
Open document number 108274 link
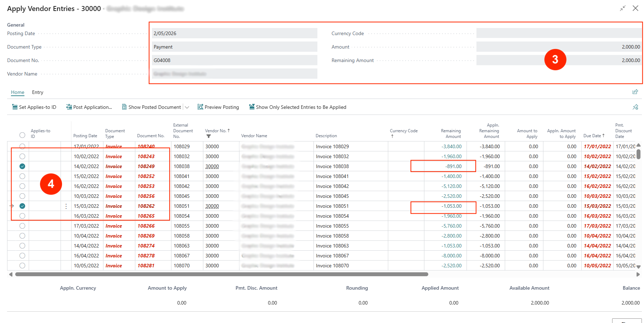coord(146,246)
